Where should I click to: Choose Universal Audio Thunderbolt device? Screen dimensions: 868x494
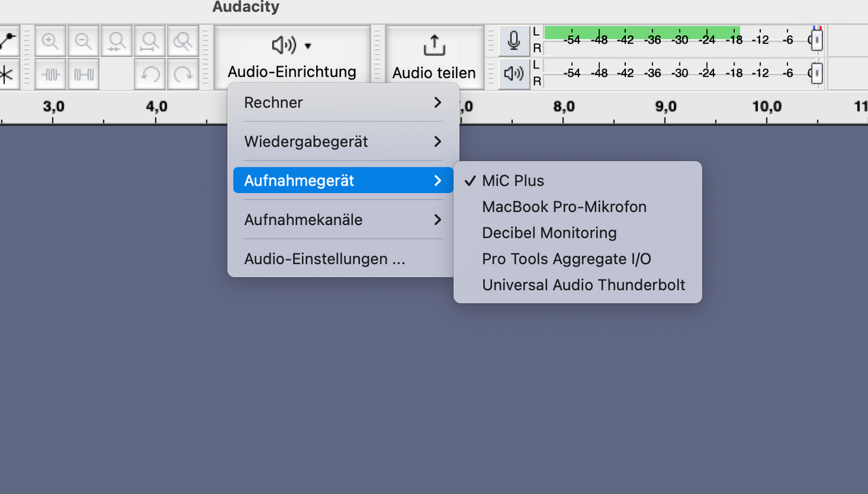(x=578, y=285)
